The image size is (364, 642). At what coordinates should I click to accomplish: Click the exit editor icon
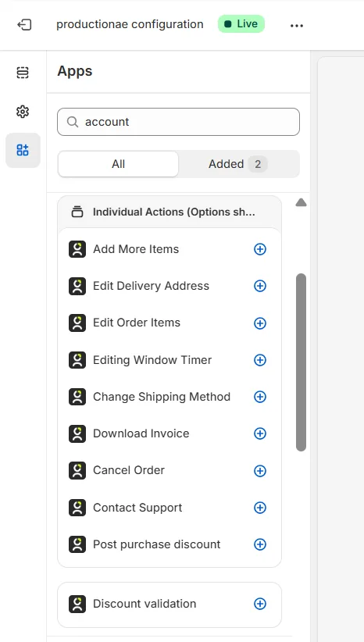point(23,25)
